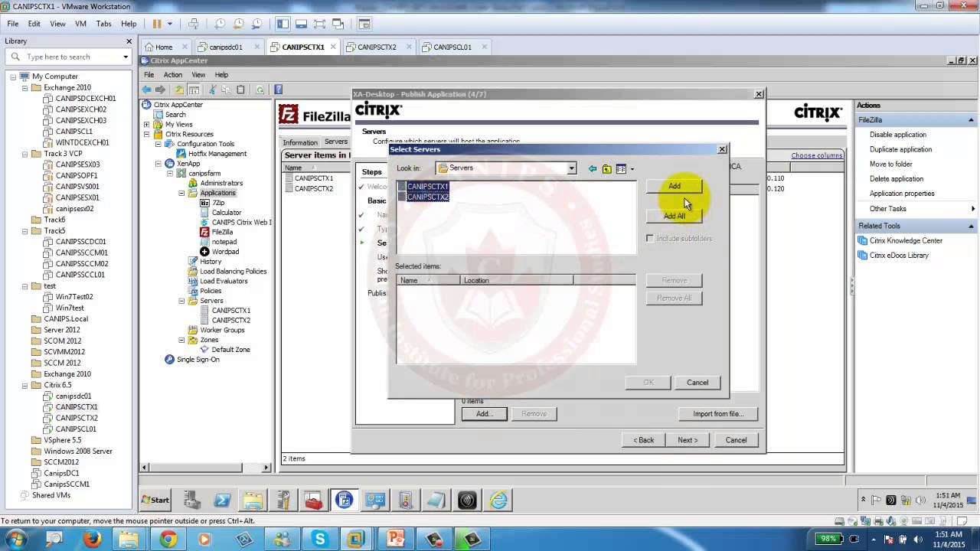This screenshot has height=551, width=980.
Task: Open Firefox in host taskbar
Action: tap(93, 539)
